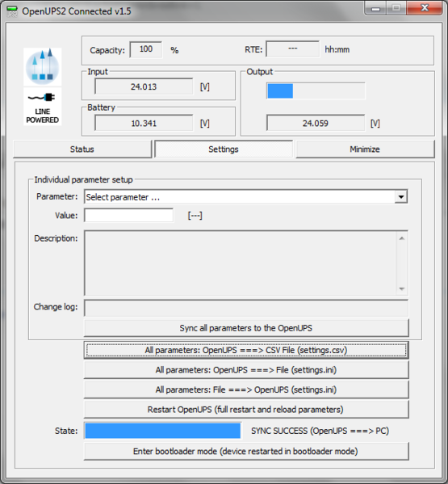Click the OpenUPS2 title bar app icon

point(12,11)
